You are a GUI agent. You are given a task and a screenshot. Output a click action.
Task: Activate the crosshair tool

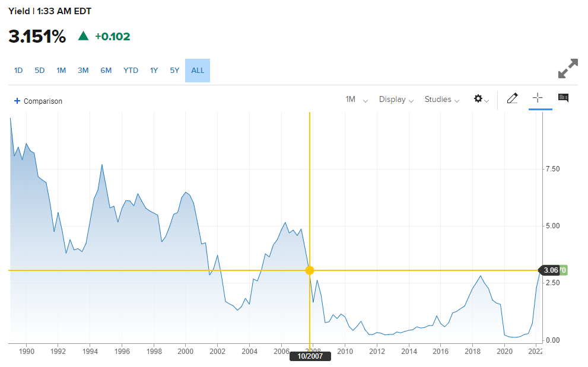click(539, 98)
